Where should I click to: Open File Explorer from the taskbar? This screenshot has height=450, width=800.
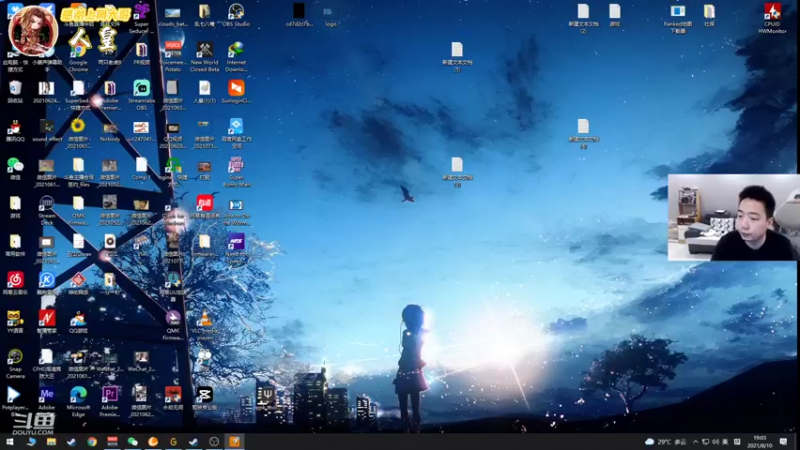(x=51, y=442)
